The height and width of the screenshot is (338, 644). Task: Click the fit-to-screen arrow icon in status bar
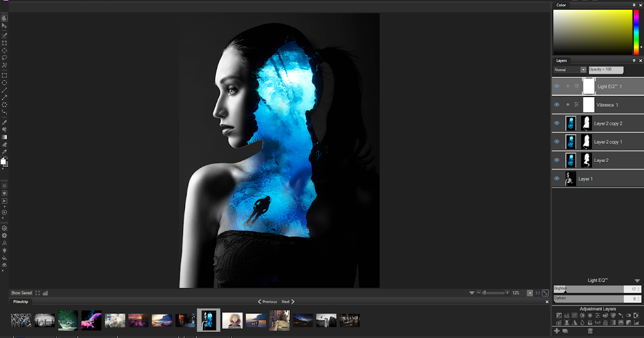pos(546,292)
